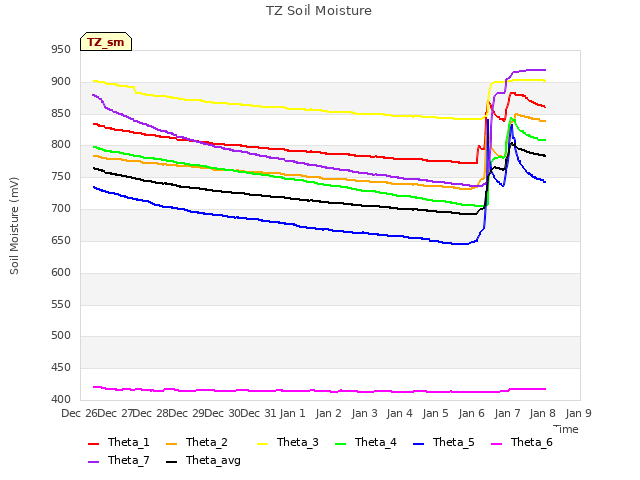640x480 pixels.
Task: Click the Theta_6 legend entry
Action: 522,442
